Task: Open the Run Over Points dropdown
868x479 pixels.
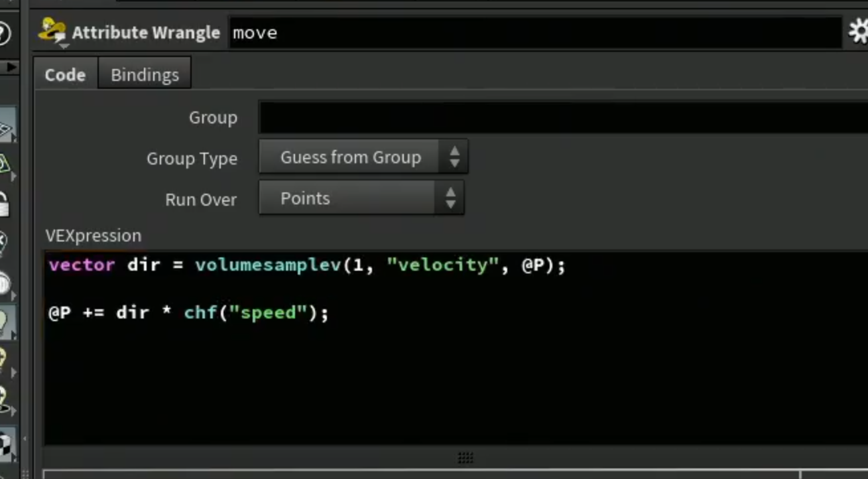Action: click(361, 198)
